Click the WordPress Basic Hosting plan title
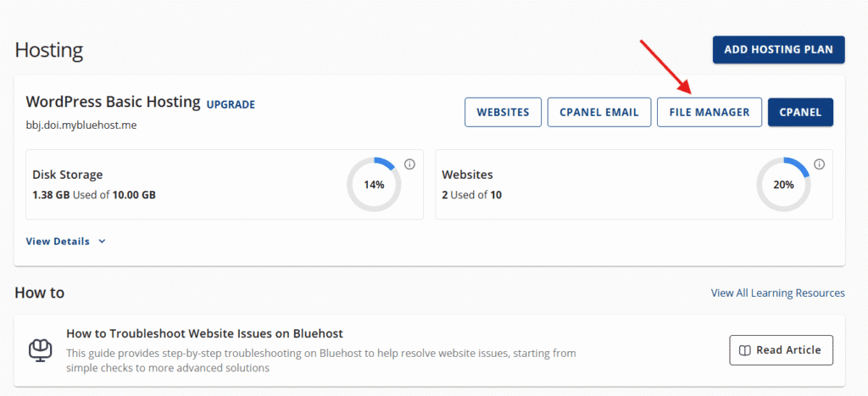The height and width of the screenshot is (396, 868). coord(113,103)
